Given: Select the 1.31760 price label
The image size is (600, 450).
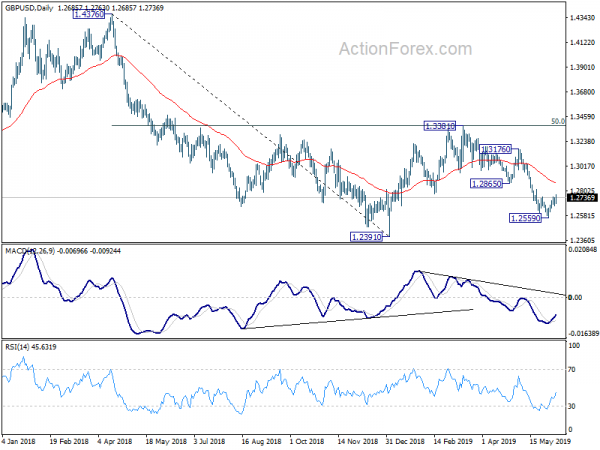Looking at the screenshot, I should (496, 149).
